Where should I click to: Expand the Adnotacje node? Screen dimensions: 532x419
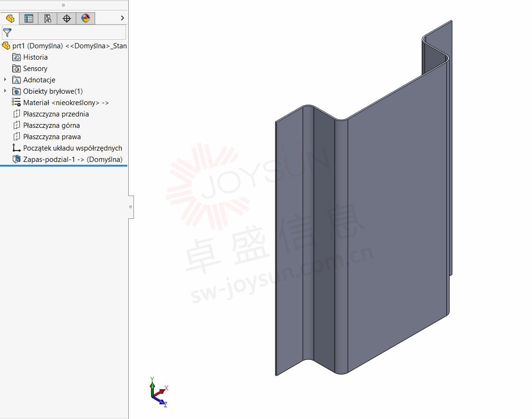coord(5,80)
